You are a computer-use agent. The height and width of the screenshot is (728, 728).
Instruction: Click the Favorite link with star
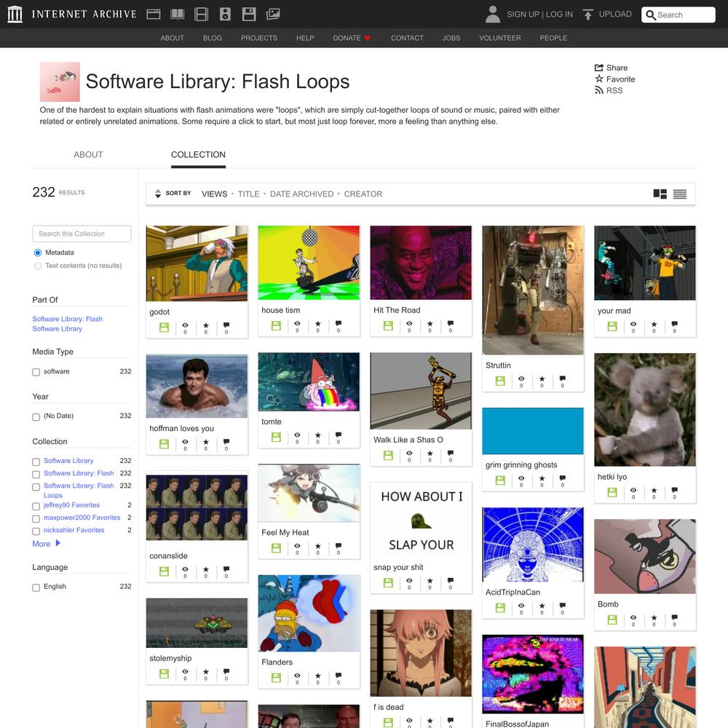[x=615, y=79]
